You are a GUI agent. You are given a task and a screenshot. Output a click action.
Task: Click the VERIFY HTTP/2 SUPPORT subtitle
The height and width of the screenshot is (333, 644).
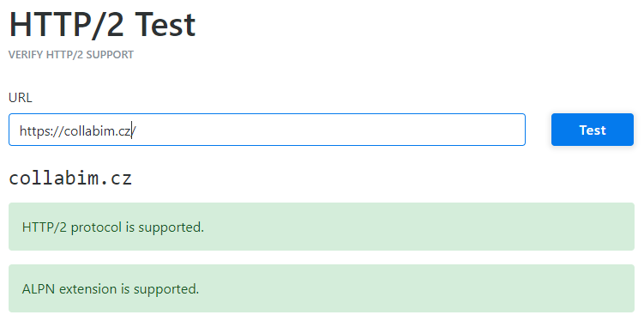pyautogui.click(x=71, y=55)
